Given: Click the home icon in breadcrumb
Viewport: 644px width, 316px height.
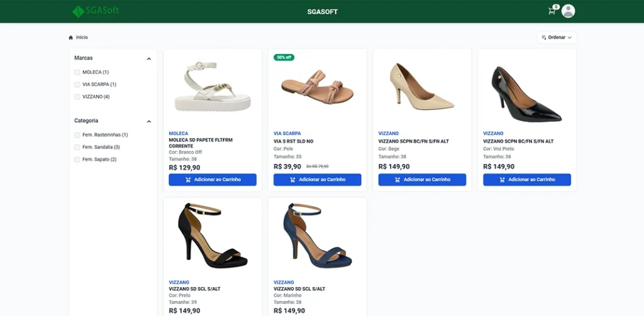Looking at the screenshot, I should [70, 37].
